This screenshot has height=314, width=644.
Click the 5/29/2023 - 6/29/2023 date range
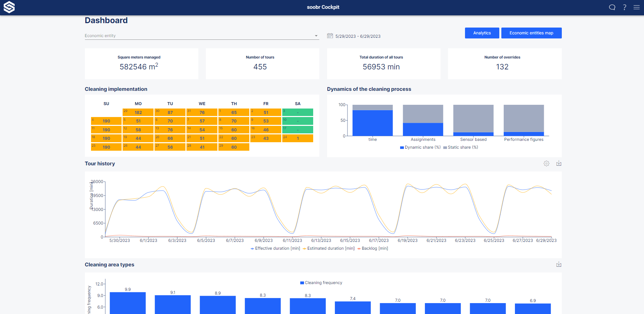358,36
